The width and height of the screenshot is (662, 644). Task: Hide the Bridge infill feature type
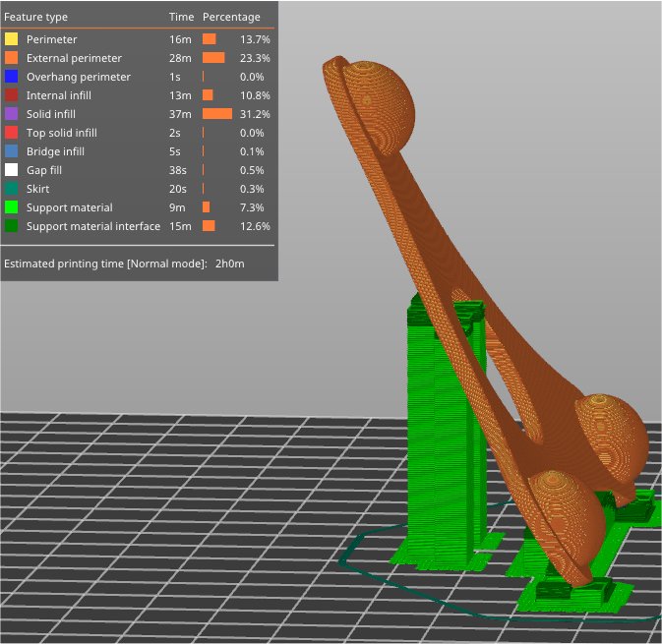point(55,151)
